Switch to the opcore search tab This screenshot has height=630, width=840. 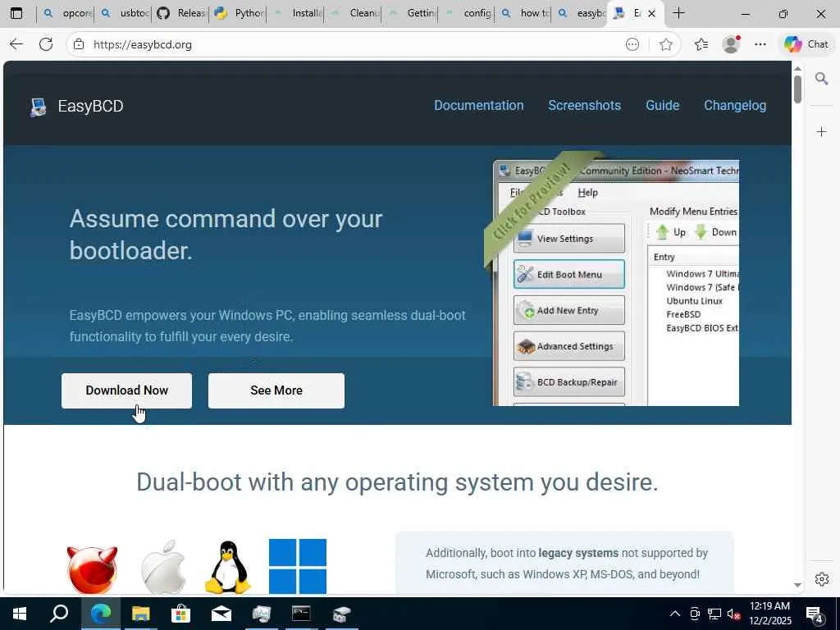pyautogui.click(x=67, y=13)
